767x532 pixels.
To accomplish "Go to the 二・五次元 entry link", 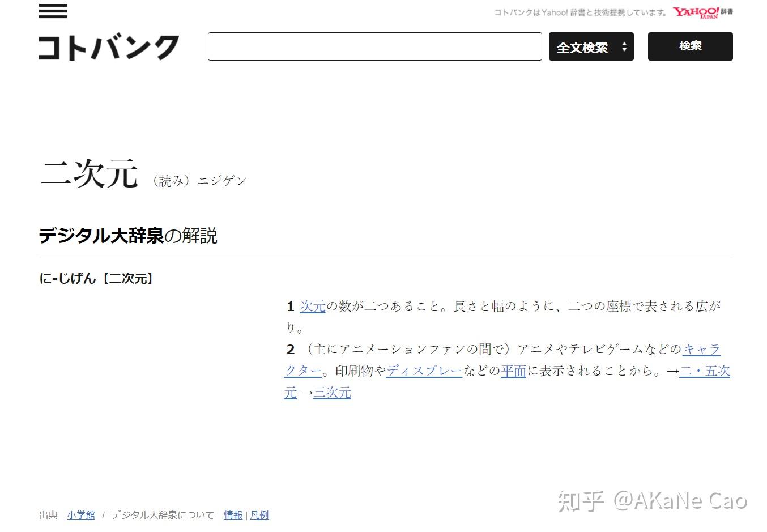I will [x=705, y=371].
